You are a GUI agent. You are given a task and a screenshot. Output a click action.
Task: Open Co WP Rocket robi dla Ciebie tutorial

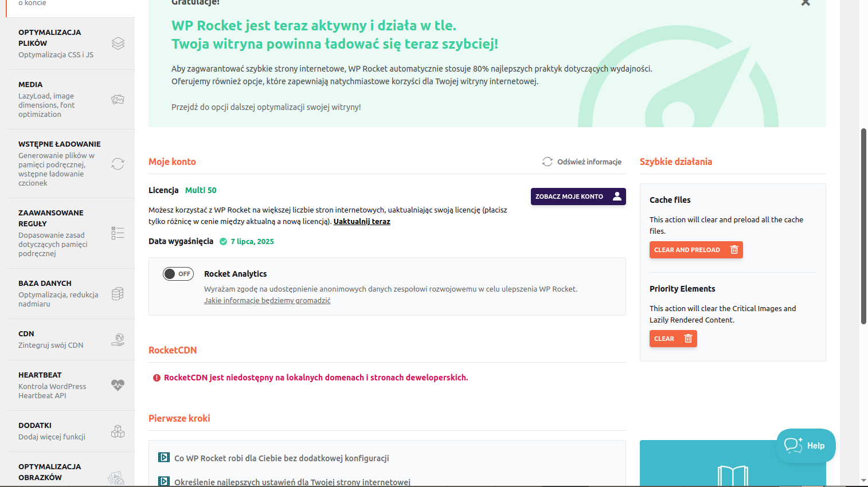click(281, 458)
